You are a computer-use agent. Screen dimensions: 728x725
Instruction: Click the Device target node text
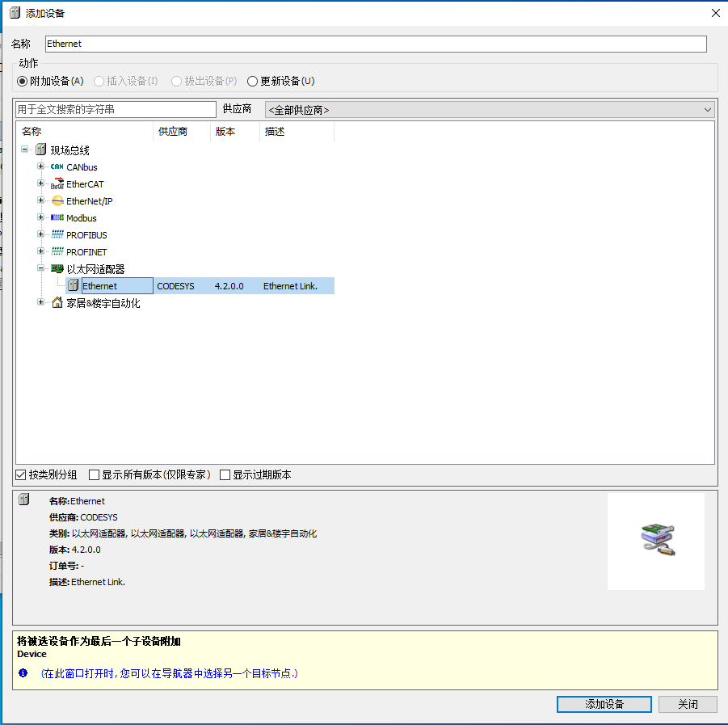(x=32, y=654)
